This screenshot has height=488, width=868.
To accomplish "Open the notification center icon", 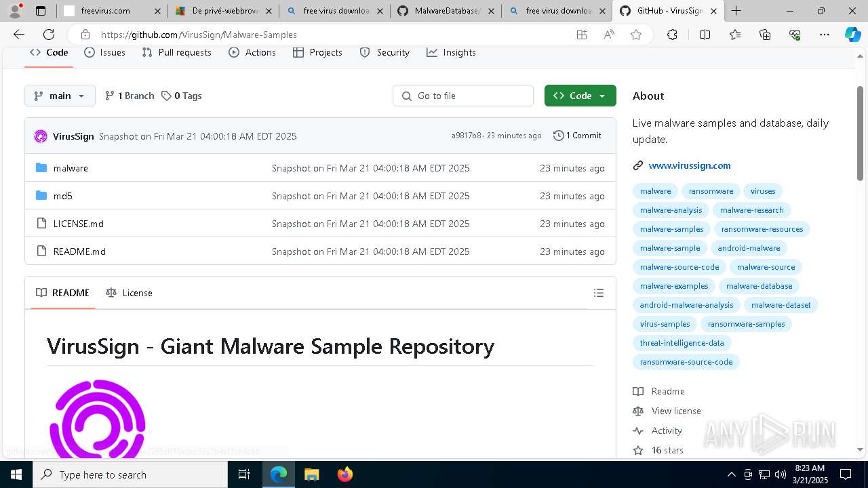I will click(x=846, y=474).
